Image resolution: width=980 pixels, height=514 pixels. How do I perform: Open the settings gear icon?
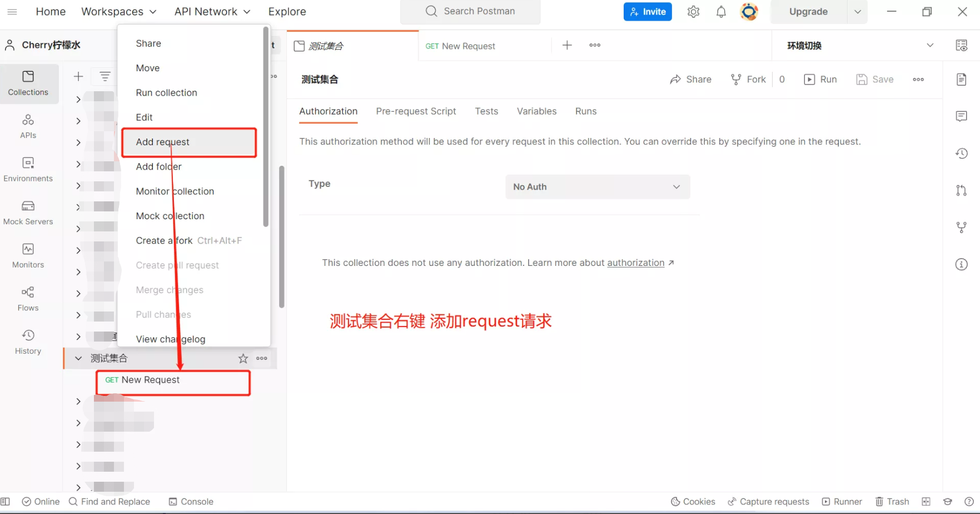pos(693,12)
